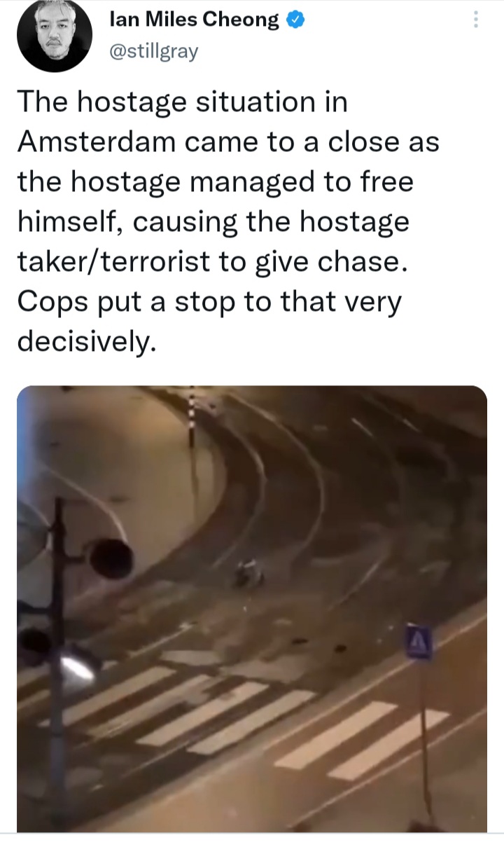Image resolution: width=504 pixels, height=847 pixels.
Task: Click the figure lying on the road
Action: 248,572
